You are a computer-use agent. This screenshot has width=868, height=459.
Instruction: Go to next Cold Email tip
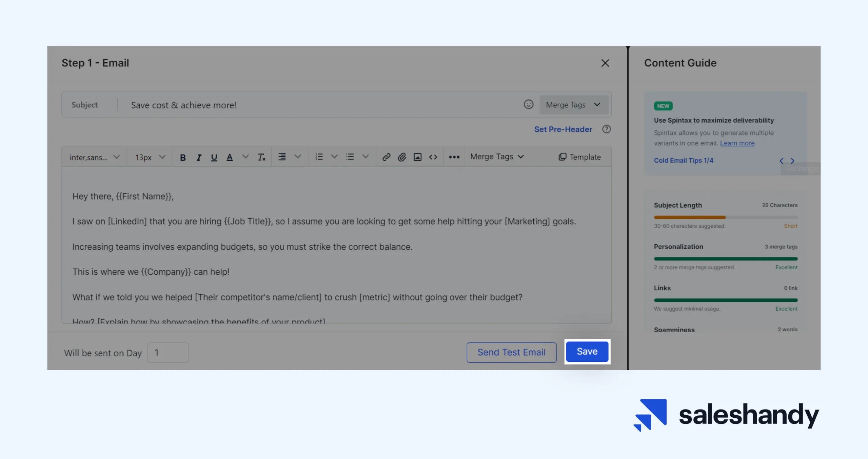tap(792, 161)
